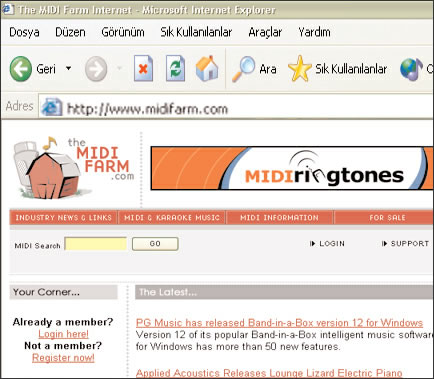Click the IE page icon in address bar
Screen dimensions: 434x379
click(x=52, y=107)
